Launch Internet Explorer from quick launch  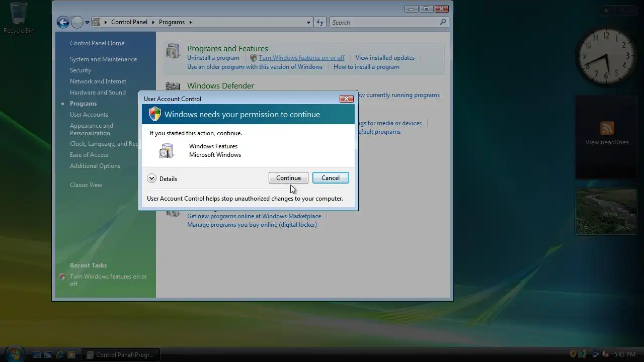(x=60, y=354)
